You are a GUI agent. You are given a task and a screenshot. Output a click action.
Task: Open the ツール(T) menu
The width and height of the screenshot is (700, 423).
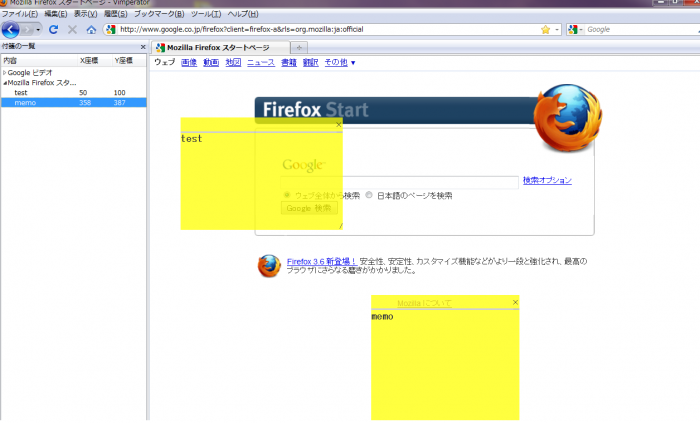[x=206, y=14]
